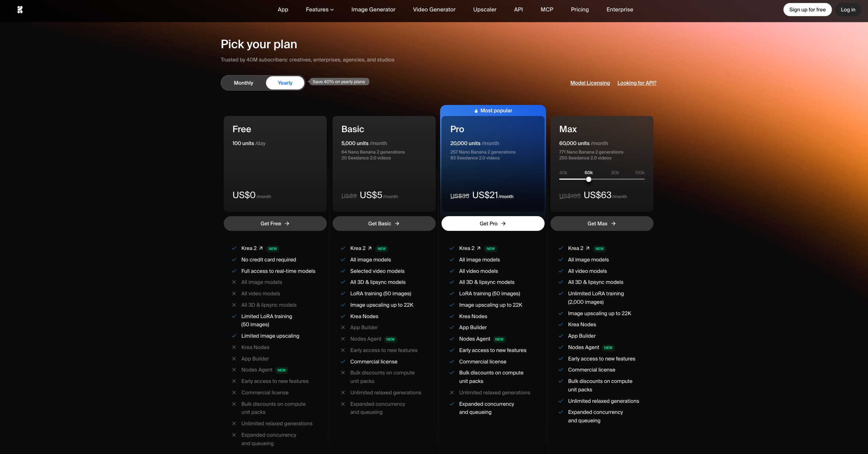868x454 pixels.
Task: Click '83 Seedance 2.0 videos' text
Action: [475, 158]
